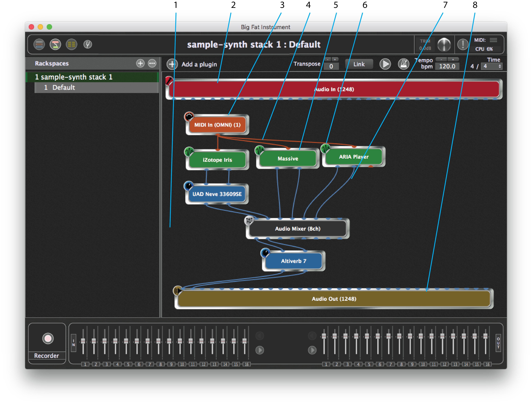This screenshot has height=405, width=532.
Task: Click the Massive waveform icon
Action: (x=259, y=150)
